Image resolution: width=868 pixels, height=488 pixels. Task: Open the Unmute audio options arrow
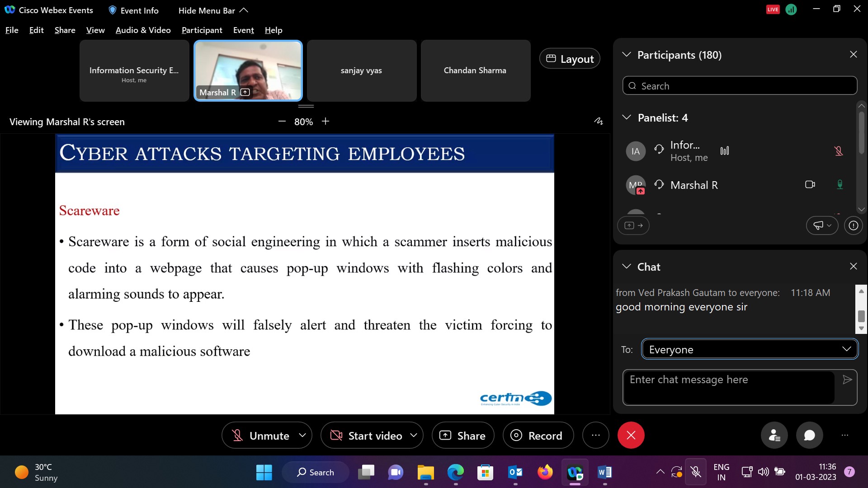point(302,435)
